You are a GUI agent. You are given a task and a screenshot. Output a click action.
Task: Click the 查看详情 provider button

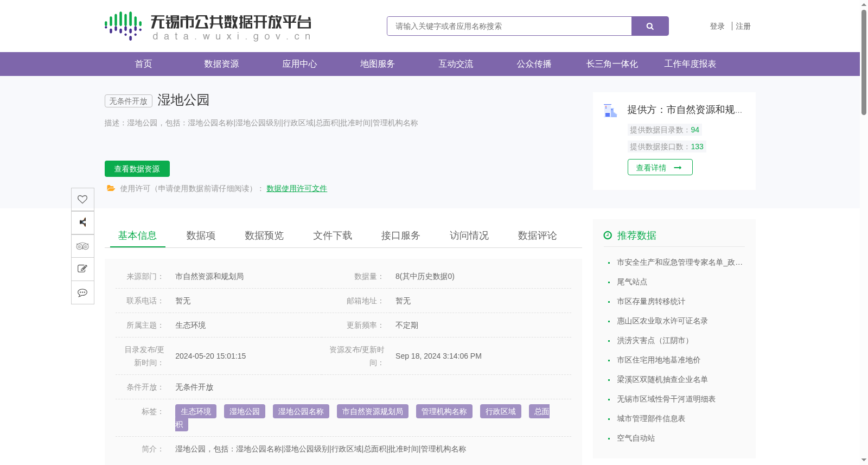pyautogui.click(x=660, y=167)
